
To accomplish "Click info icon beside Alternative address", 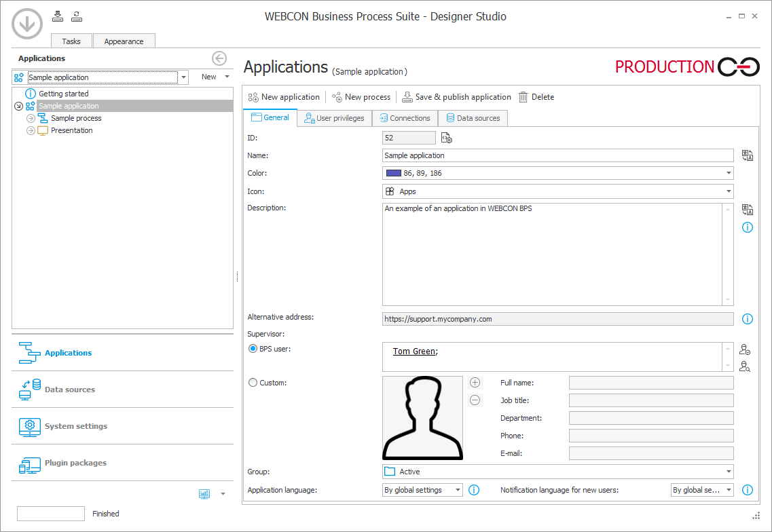I will tap(748, 319).
